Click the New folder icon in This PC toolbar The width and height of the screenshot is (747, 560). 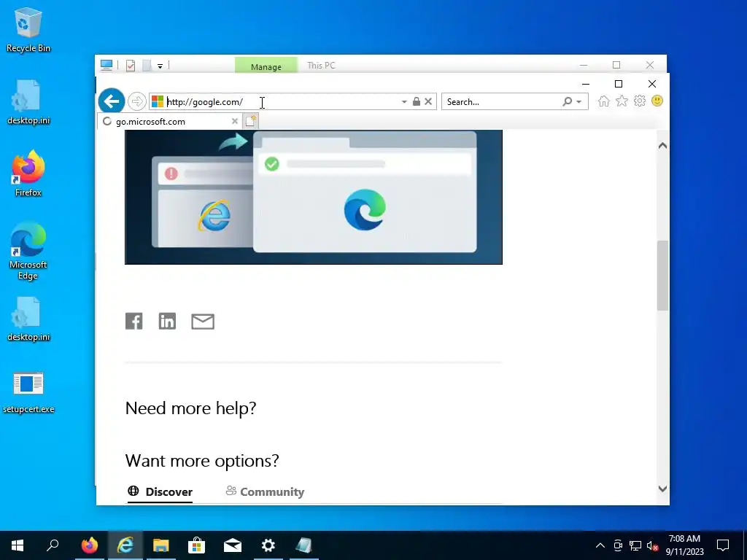pyautogui.click(x=147, y=66)
